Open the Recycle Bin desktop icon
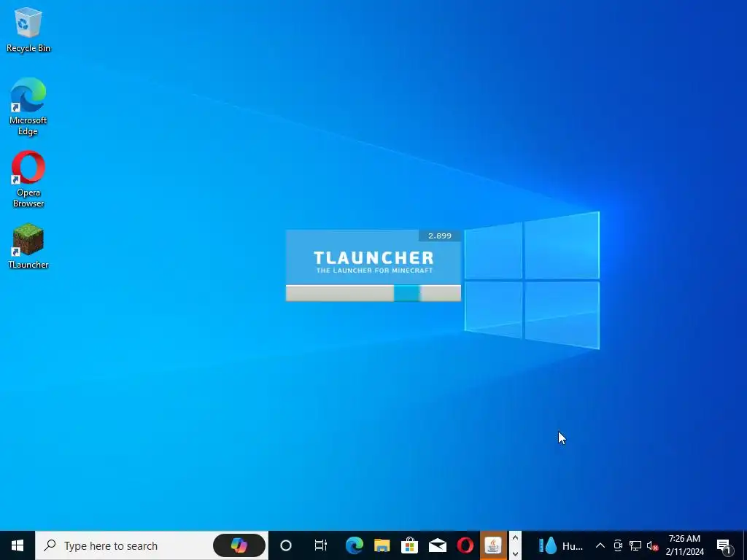The image size is (747, 560). 28,29
